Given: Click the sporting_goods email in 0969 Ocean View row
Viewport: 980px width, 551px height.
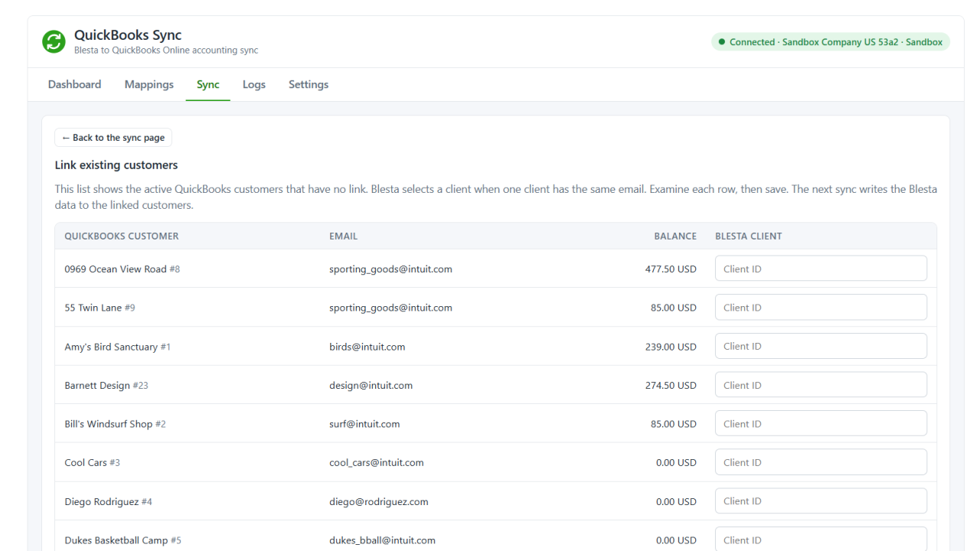Looking at the screenshot, I should coord(390,269).
